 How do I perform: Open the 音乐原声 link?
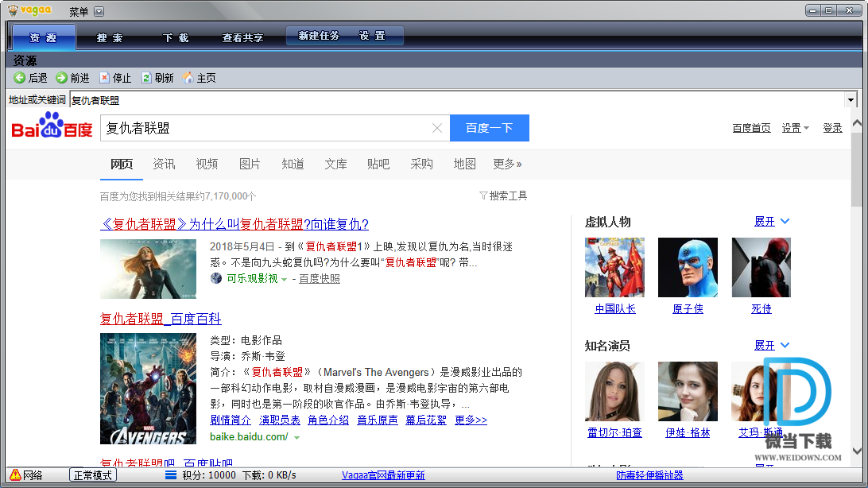pyautogui.click(x=377, y=420)
